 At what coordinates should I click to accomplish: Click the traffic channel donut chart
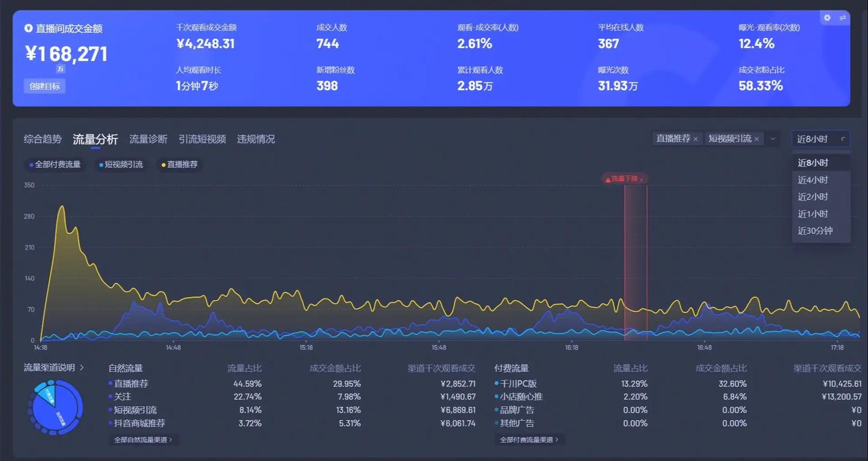55,408
